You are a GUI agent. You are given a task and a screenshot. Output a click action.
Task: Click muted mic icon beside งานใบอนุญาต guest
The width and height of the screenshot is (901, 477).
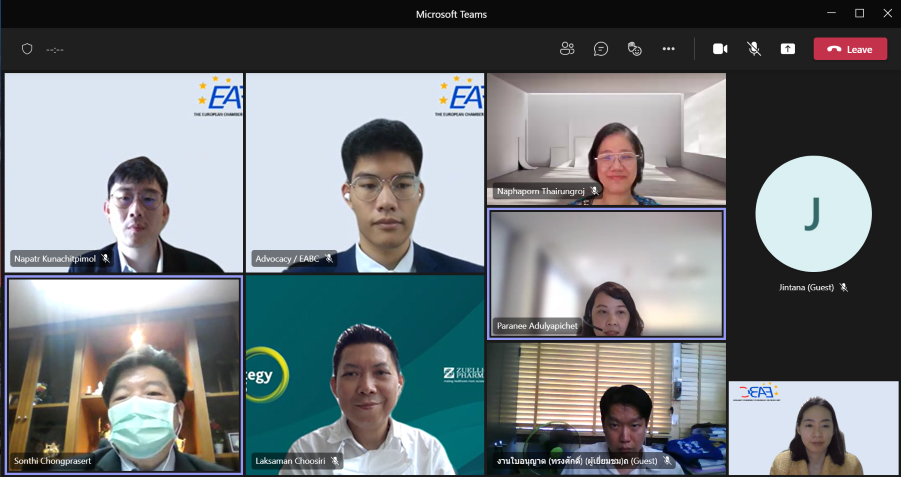(x=667, y=461)
